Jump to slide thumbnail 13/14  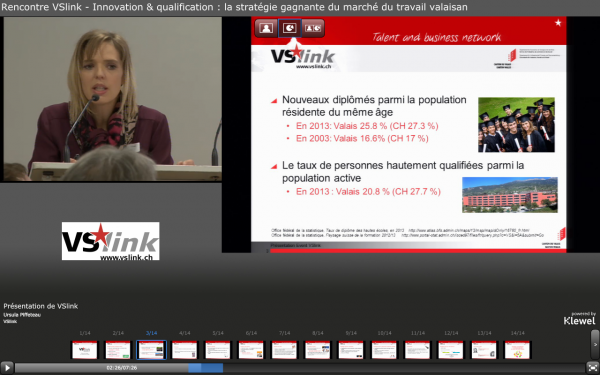(484, 350)
